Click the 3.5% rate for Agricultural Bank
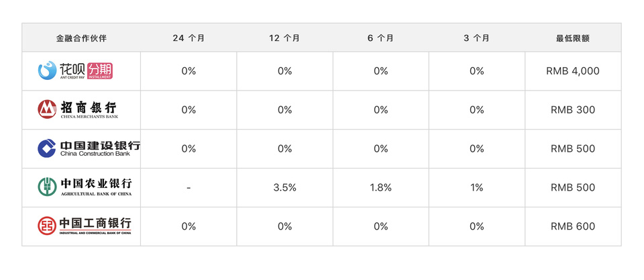The width and height of the screenshot is (644, 280). click(x=284, y=188)
